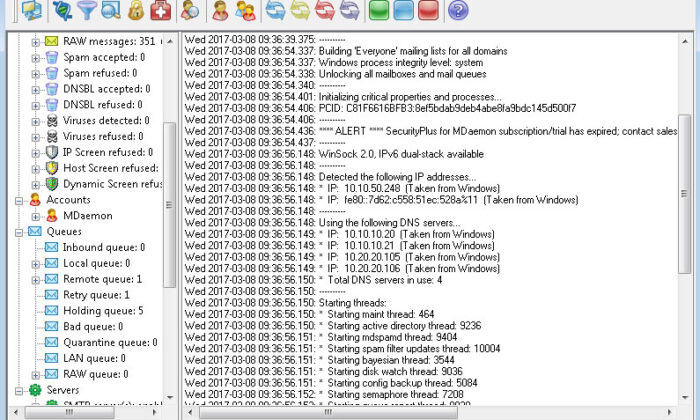The height and width of the screenshot is (420, 700).
Task: Expand the RAW queue node
Action: tap(35, 375)
